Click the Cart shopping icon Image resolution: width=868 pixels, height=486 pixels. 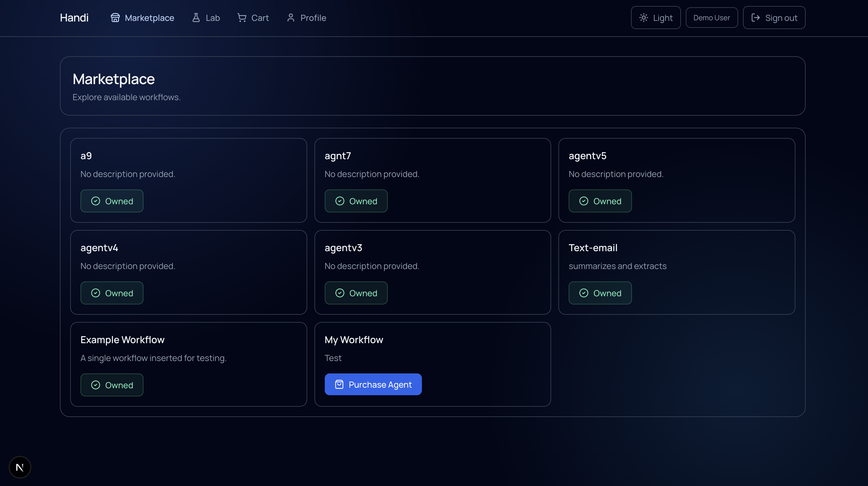coord(242,18)
